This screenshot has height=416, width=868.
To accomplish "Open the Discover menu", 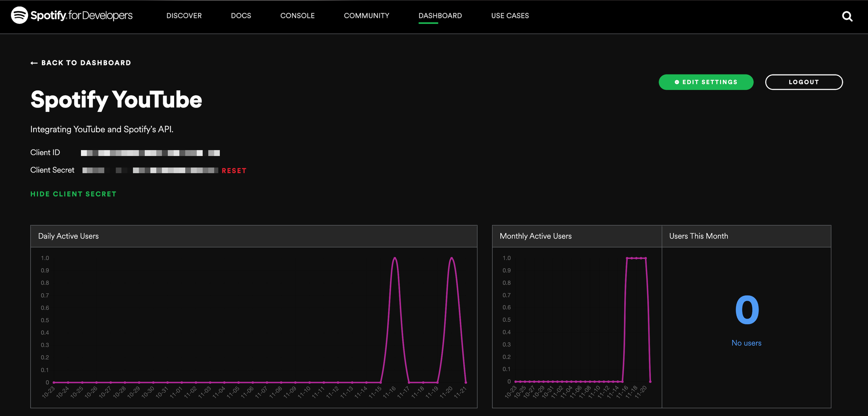I will point(184,15).
